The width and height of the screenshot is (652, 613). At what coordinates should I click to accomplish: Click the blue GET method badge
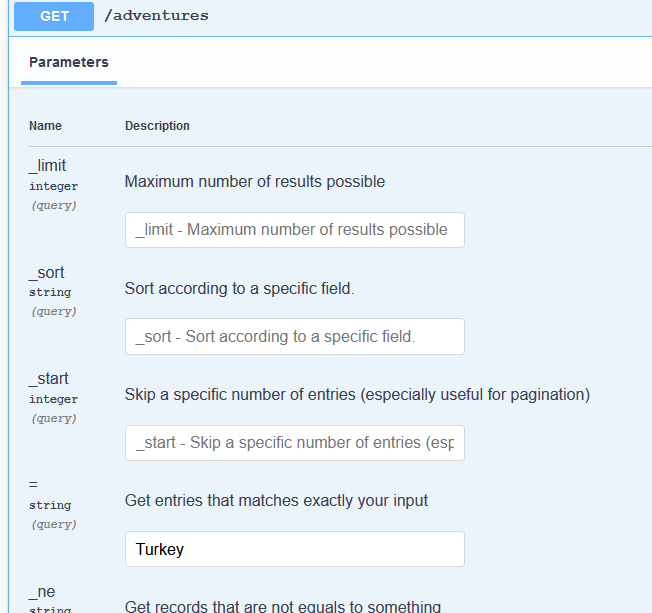click(x=53, y=16)
